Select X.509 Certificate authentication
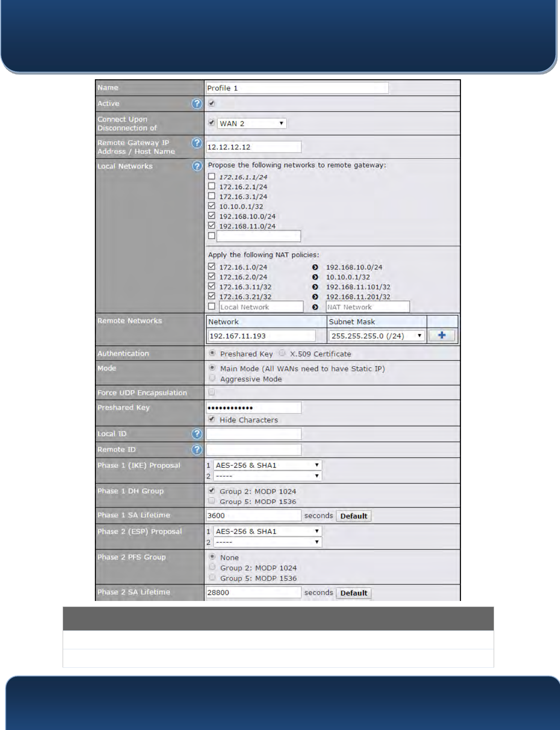The height and width of the screenshot is (730, 560). (x=282, y=353)
